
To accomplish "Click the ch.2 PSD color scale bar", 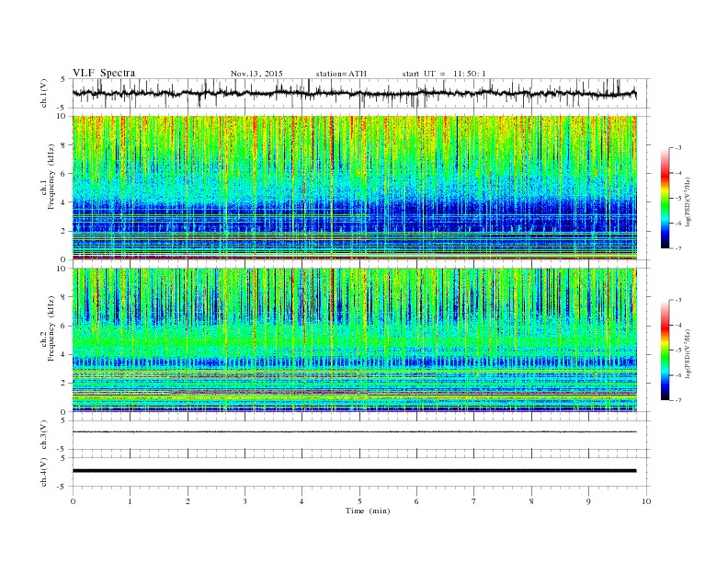I will [665, 350].
